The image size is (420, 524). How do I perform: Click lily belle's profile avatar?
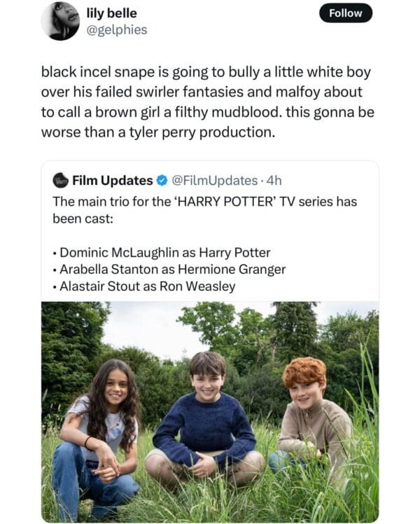pos(60,21)
